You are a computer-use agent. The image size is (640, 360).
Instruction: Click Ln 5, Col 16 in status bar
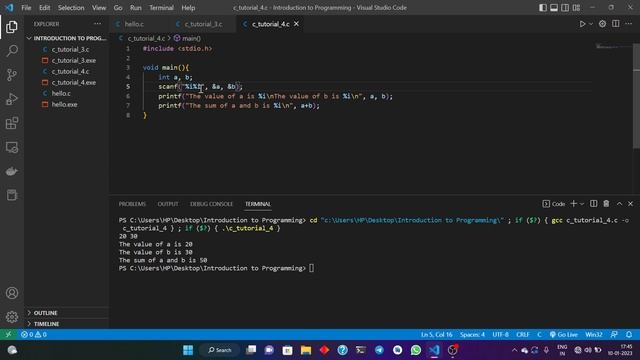(436, 335)
